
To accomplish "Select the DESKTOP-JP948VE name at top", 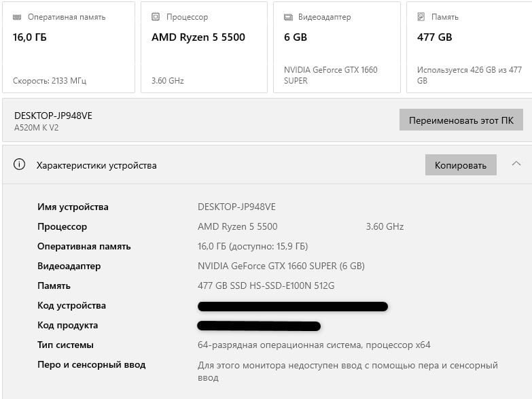I will (x=53, y=116).
